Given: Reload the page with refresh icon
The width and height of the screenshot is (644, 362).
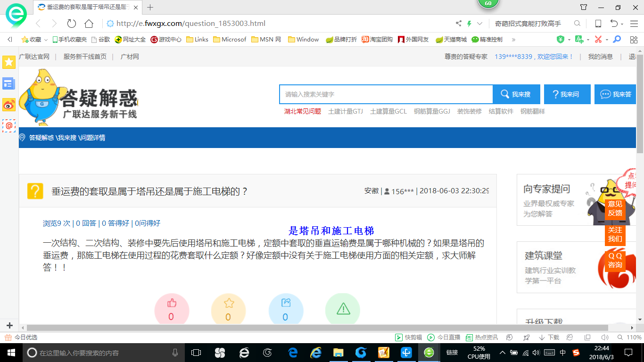Looking at the screenshot, I should pyautogui.click(x=72, y=24).
